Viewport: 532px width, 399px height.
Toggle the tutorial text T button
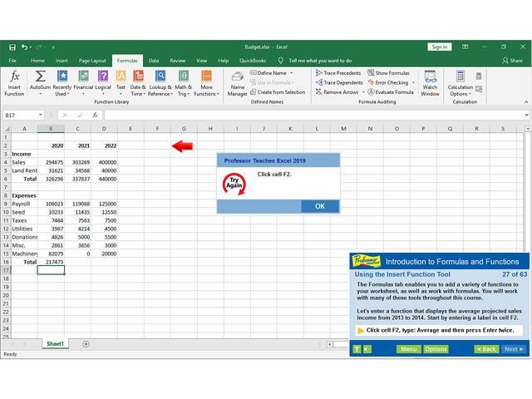coord(357,349)
